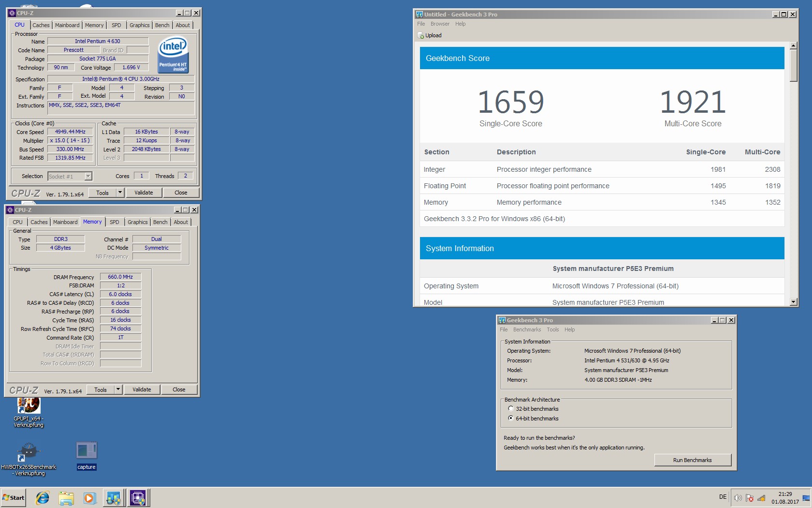Screen dimensions: 812x508
Task: Open Browser menu in Geekbench results window
Action: 440,24
